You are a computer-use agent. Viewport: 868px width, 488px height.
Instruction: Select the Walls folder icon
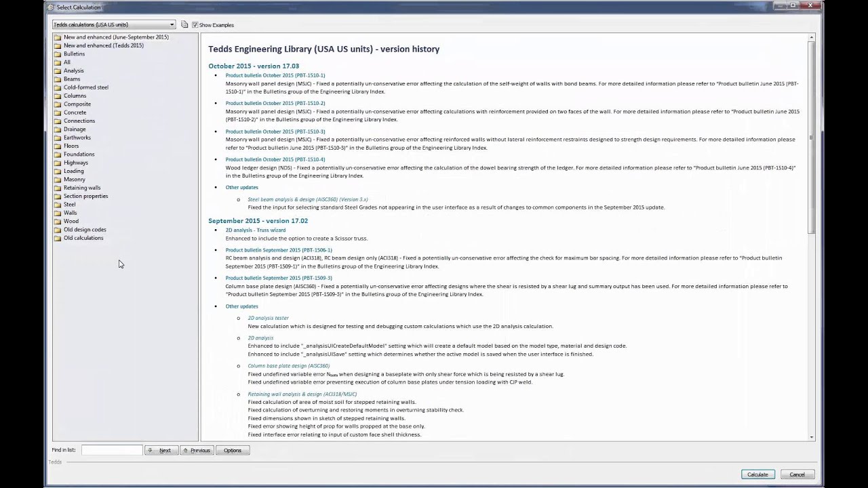[x=58, y=213]
